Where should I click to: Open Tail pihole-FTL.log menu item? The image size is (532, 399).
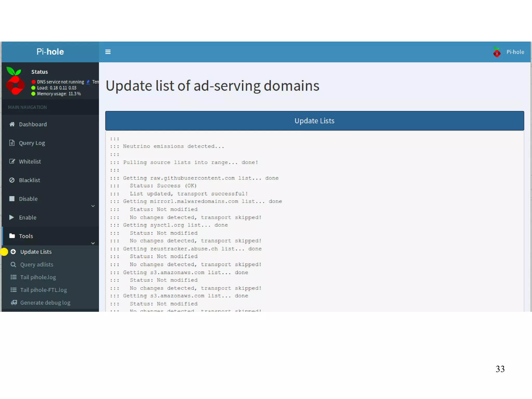tap(43, 290)
